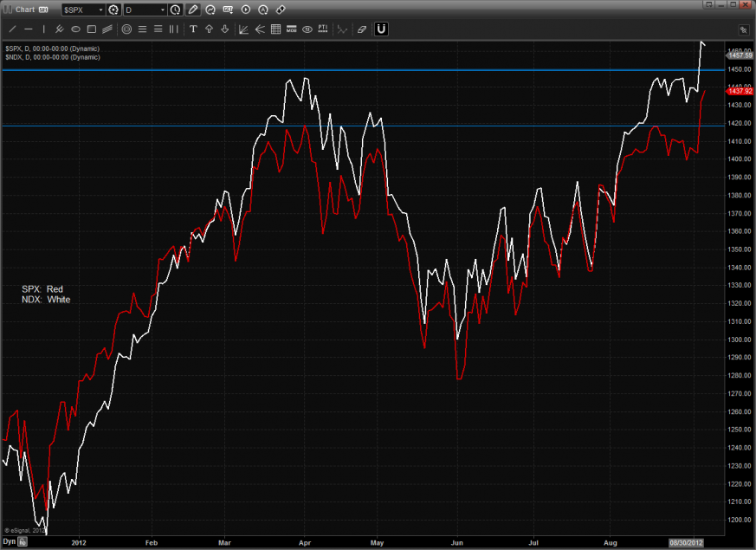Open the GET tools menu
This screenshot has height=550, width=756.
click(228, 10)
